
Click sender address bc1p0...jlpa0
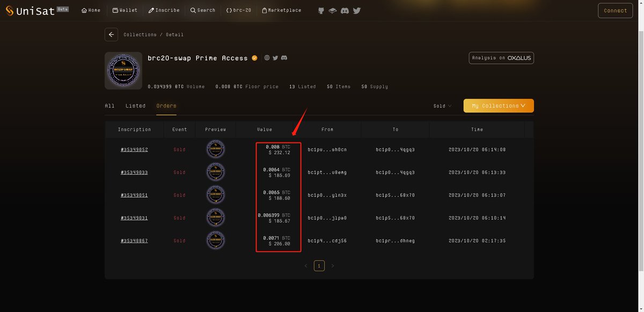click(327, 218)
